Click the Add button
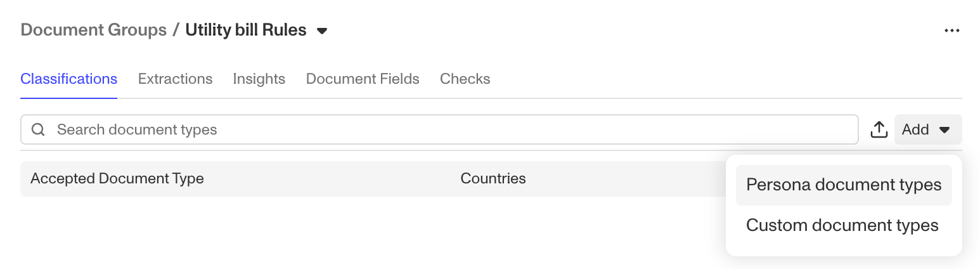This screenshot has height=269, width=980. coord(928,129)
